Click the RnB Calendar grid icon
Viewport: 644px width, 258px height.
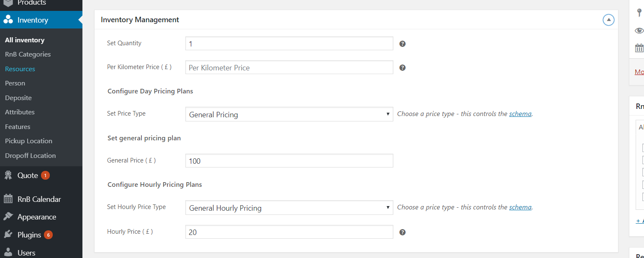click(x=8, y=199)
